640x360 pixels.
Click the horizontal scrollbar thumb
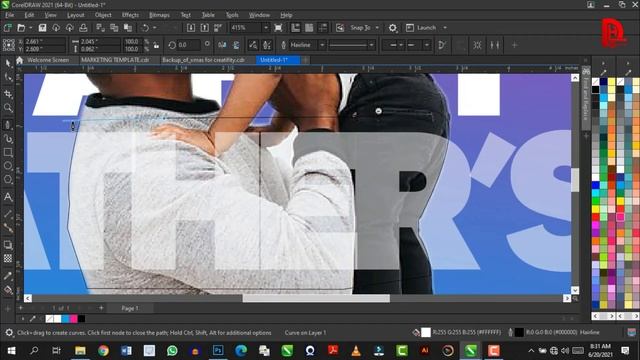[x=316, y=298]
